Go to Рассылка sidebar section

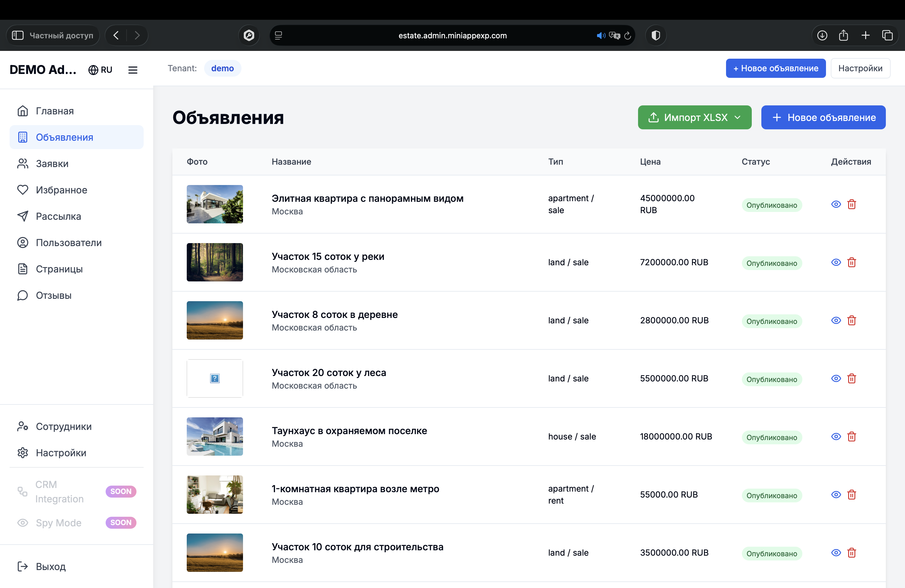[x=58, y=216]
